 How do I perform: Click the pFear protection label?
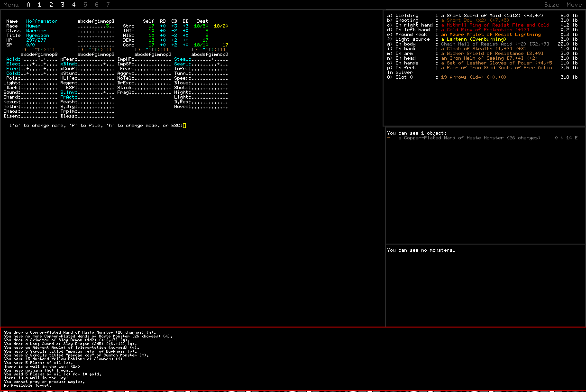coord(69,59)
